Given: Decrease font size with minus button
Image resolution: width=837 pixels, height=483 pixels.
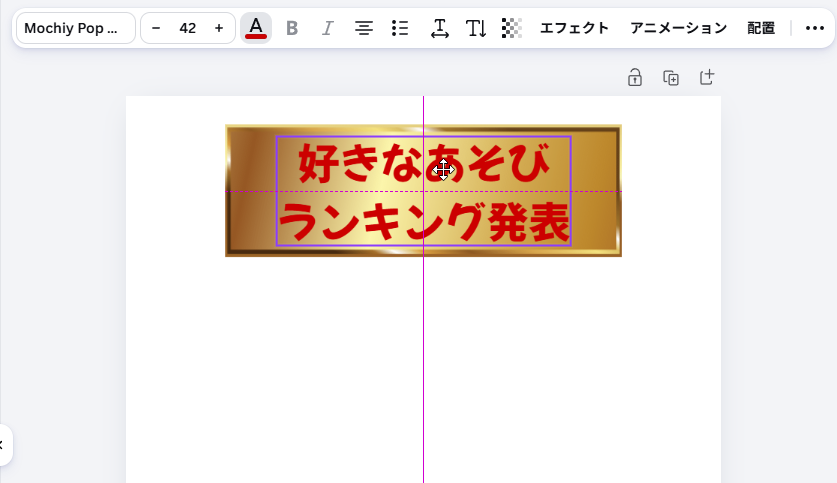Looking at the screenshot, I should pyautogui.click(x=156, y=28).
